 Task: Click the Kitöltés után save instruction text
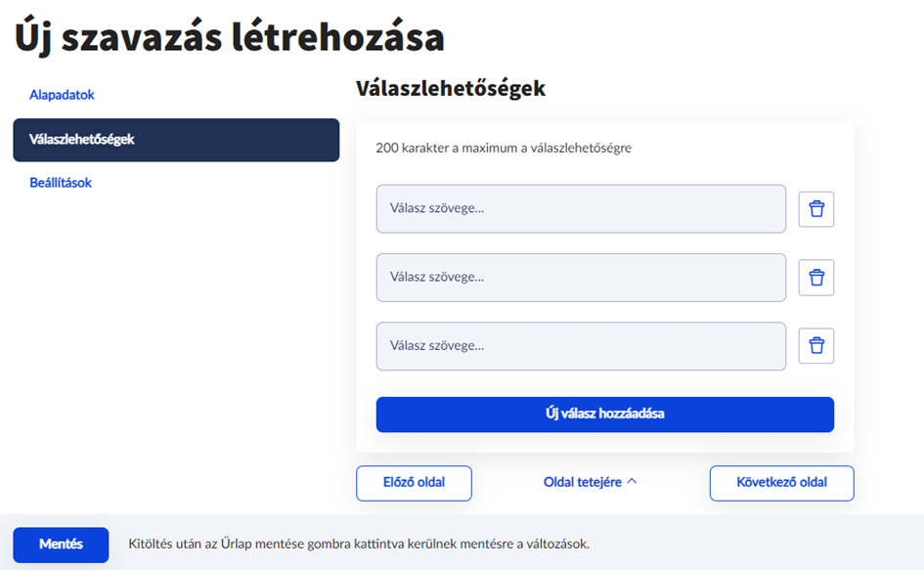359,545
